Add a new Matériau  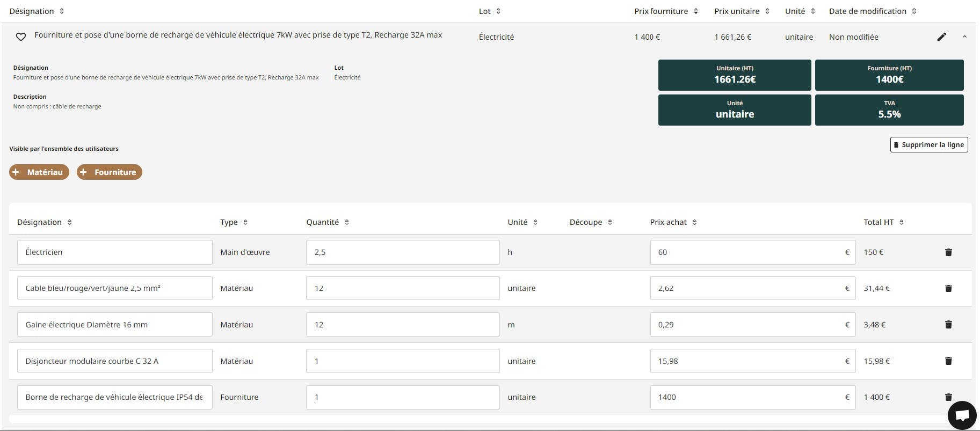pos(39,172)
